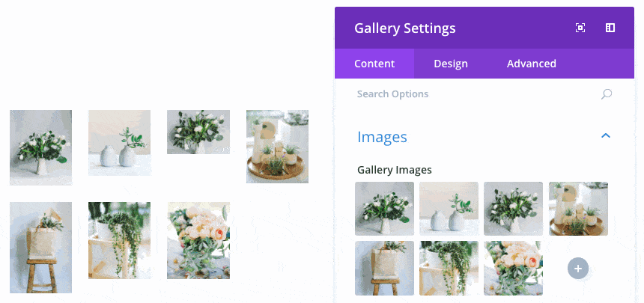Add a gallery image with plus button
This screenshot has height=303, width=644.
578,269
